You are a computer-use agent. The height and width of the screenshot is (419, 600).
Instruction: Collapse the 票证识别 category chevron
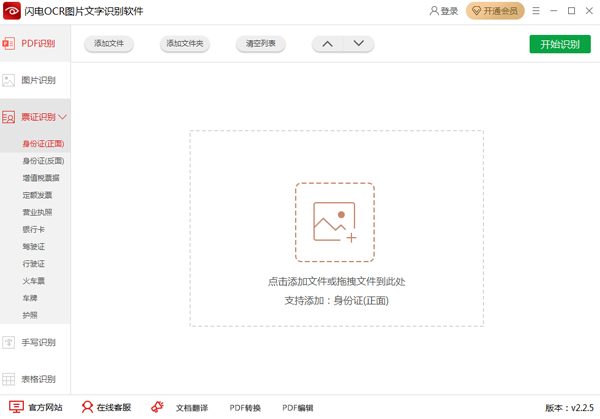point(62,117)
